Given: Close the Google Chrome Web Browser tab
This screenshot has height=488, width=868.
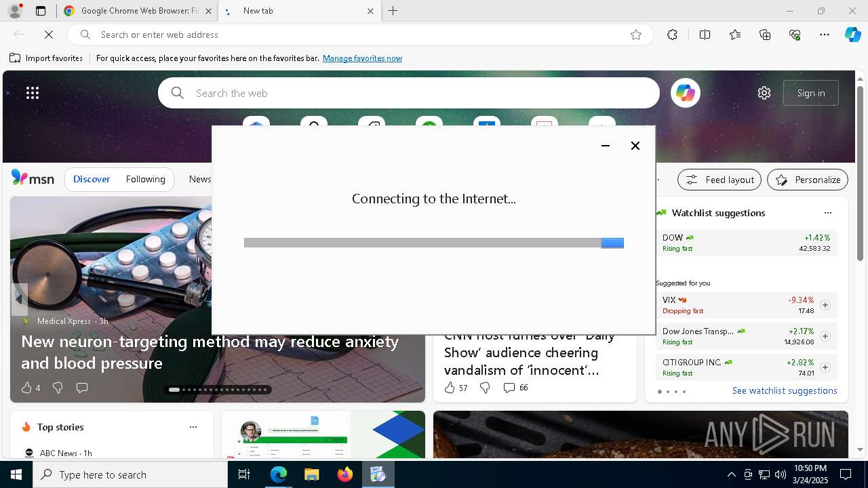Looking at the screenshot, I should pos(208,11).
